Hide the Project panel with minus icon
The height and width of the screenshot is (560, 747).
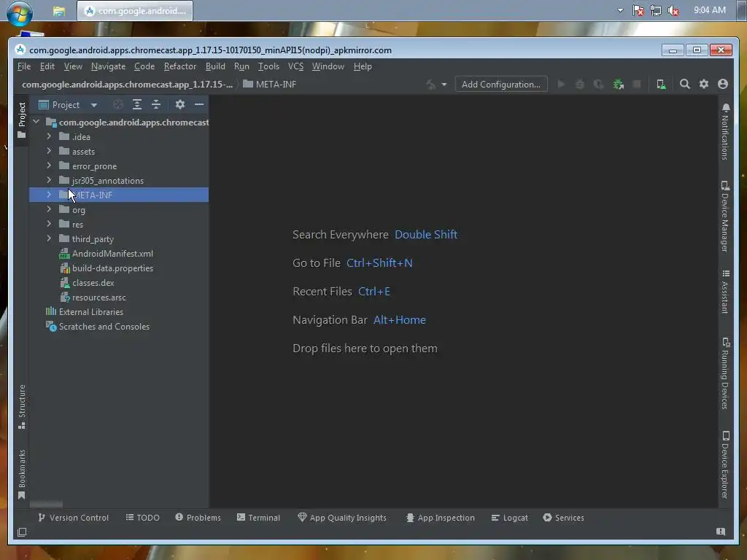199,104
